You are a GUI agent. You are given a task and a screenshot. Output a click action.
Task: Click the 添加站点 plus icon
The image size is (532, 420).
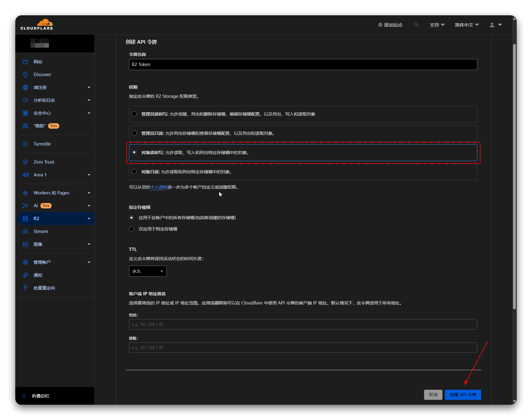pos(380,25)
